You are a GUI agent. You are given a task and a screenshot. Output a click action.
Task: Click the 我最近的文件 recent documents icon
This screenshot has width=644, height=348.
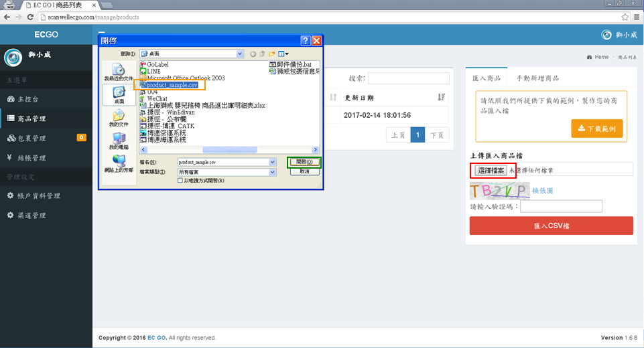pos(118,70)
